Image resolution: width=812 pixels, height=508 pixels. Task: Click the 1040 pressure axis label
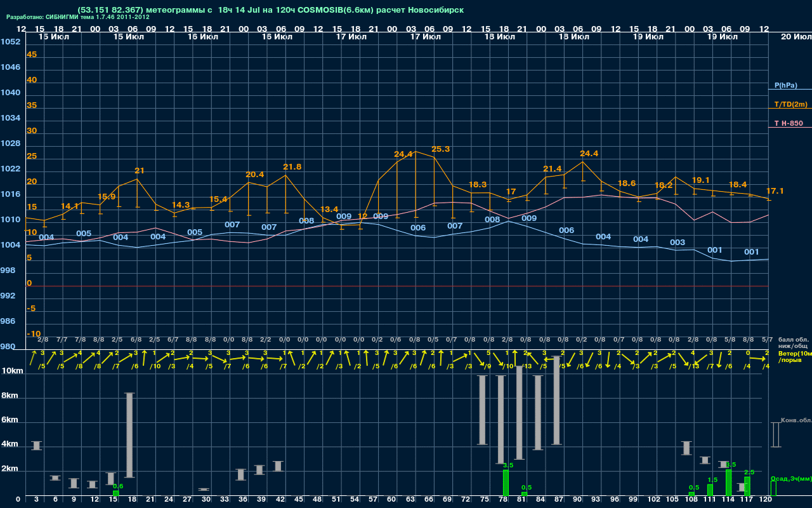pyautogui.click(x=10, y=93)
